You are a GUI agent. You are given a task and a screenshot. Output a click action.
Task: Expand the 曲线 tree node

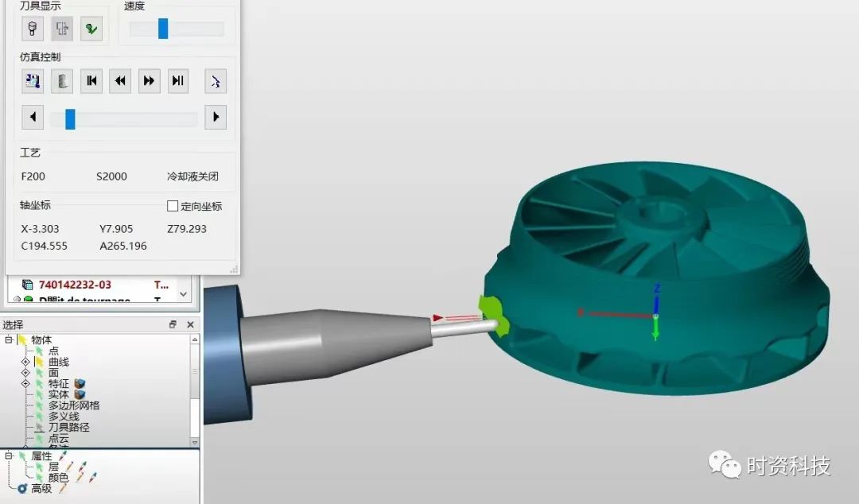[x=25, y=362]
